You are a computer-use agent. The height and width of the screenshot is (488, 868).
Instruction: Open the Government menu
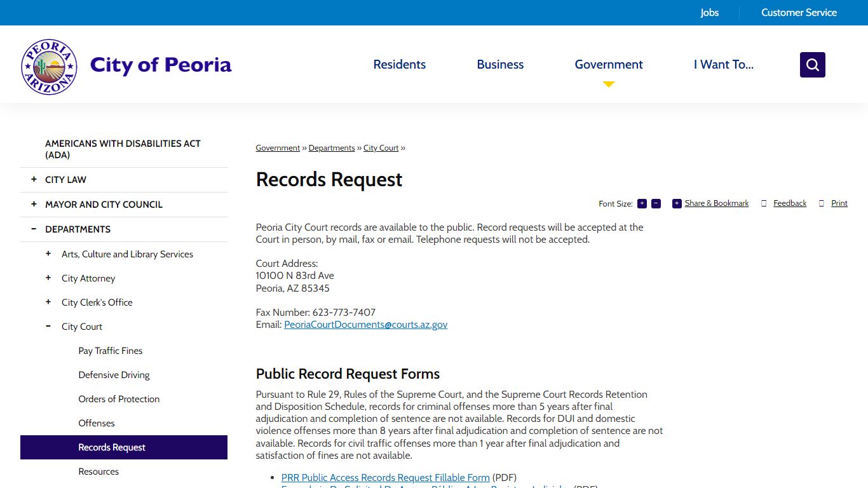click(x=609, y=64)
